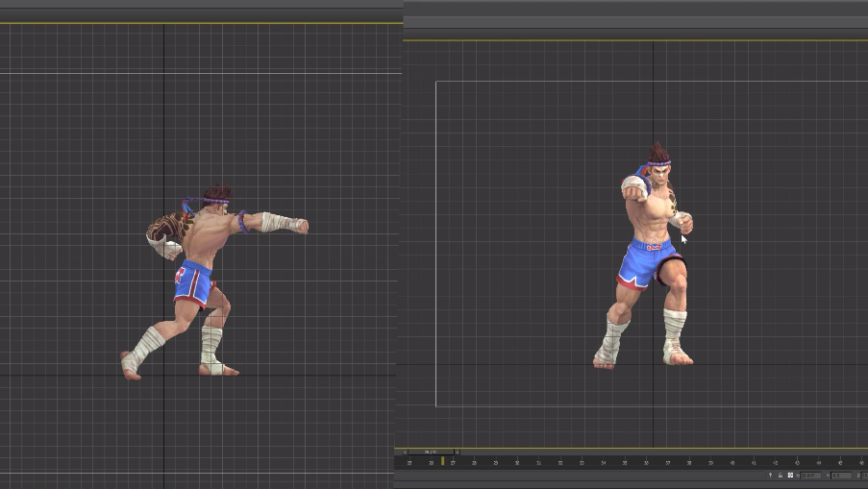868x489 pixels.
Task: Toggle Absolute/Offset transform type-in mode icon
Action: point(790,476)
